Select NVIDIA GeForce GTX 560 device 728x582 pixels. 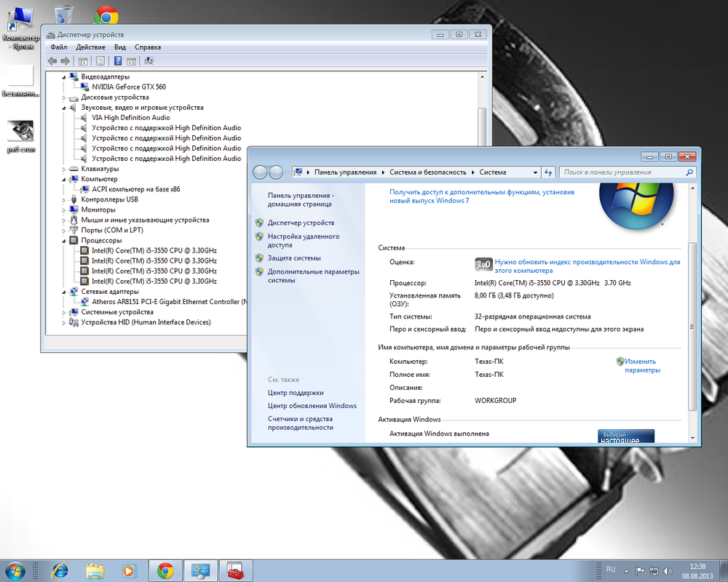pyautogui.click(x=128, y=87)
